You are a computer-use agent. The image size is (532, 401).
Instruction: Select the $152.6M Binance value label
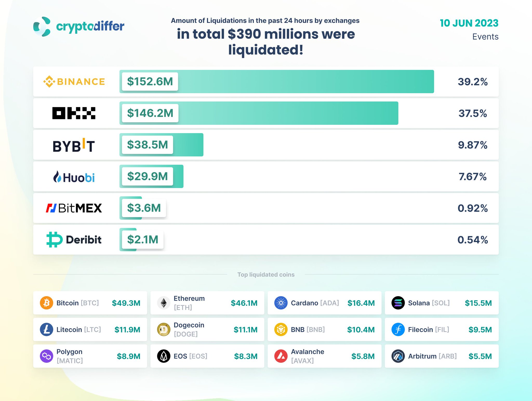click(x=150, y=82)
